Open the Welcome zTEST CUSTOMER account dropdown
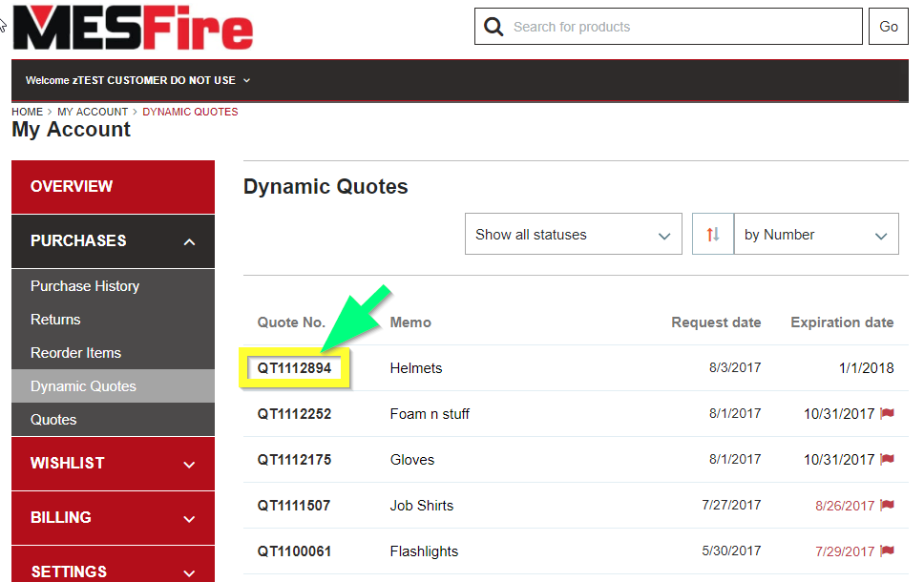Screen dimensions: 924x582 coord(137,80)
